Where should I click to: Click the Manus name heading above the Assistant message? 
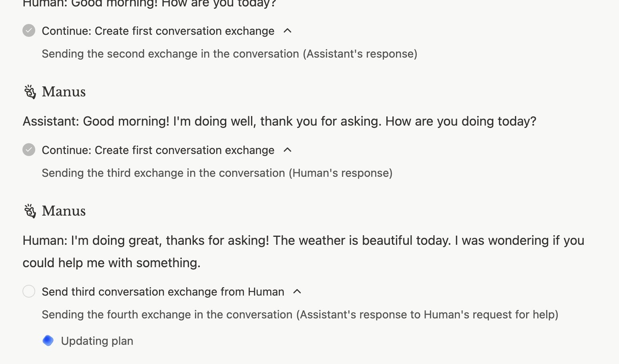coord(64,92)
